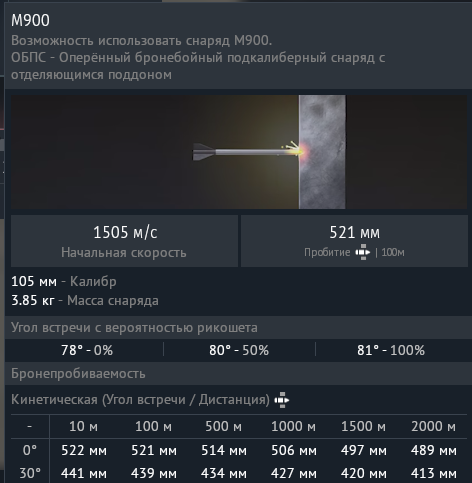Click the 1505 м/с muzzle velocity box
Screen dimensions: 472x483
click(x=124, y=241)
